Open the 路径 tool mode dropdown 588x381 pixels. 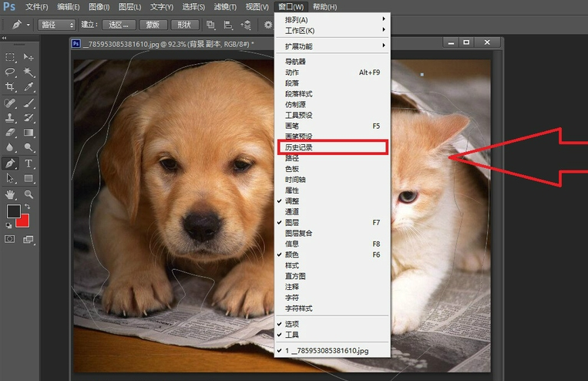point(56,25)
